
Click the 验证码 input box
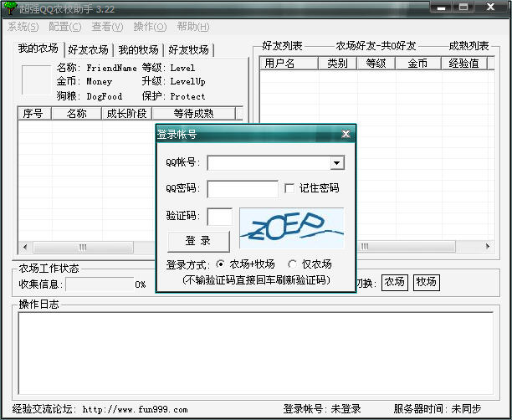click(220, 217)
